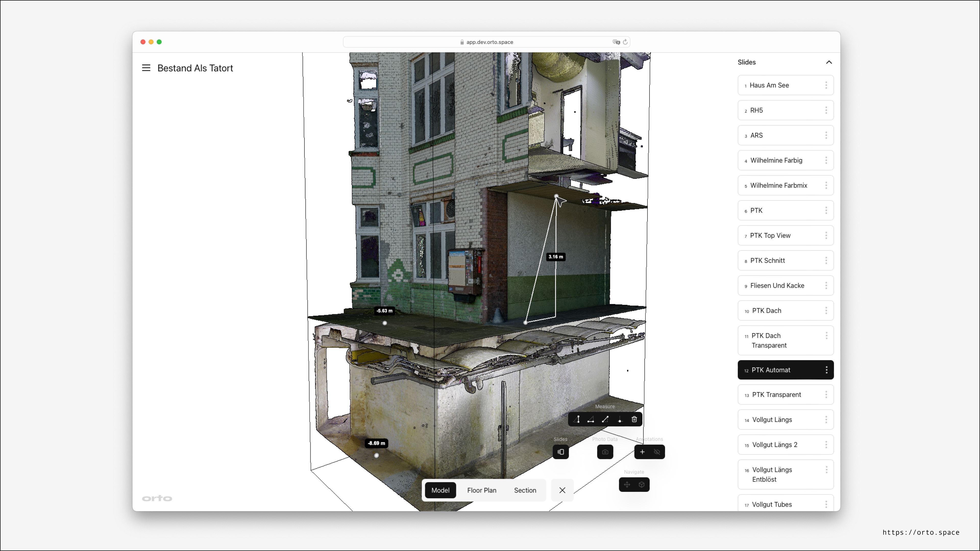Image resolution: width=980 pixels, height=551 pixels.
Task: Click the 3.16 m measurement label
Action: pyautogui.click(x=555, y=257)
